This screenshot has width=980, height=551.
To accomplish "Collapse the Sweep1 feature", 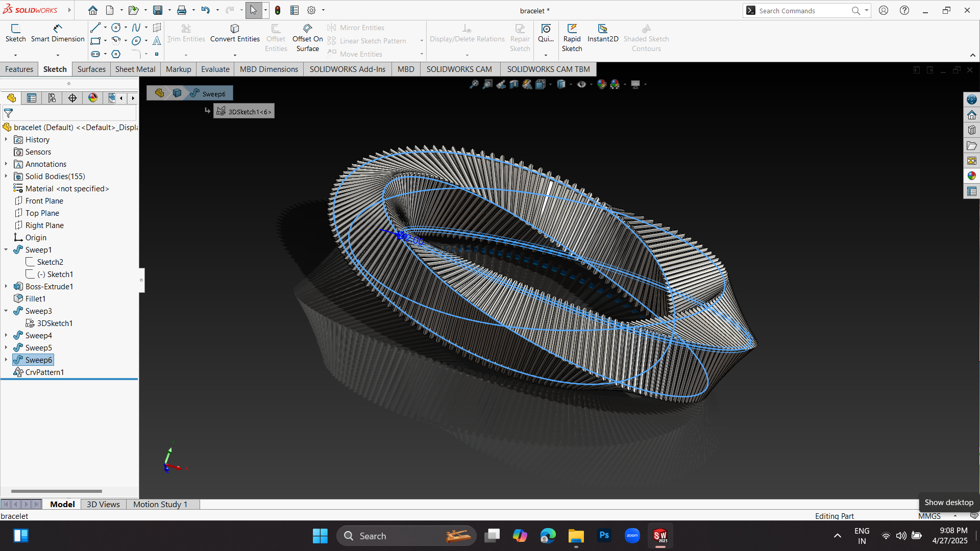I will click(6, 249).
